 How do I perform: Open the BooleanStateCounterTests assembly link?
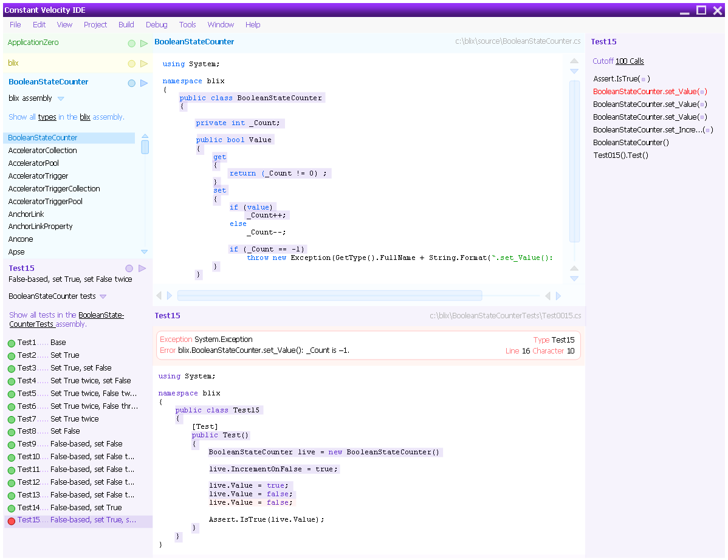pos(66,319)
